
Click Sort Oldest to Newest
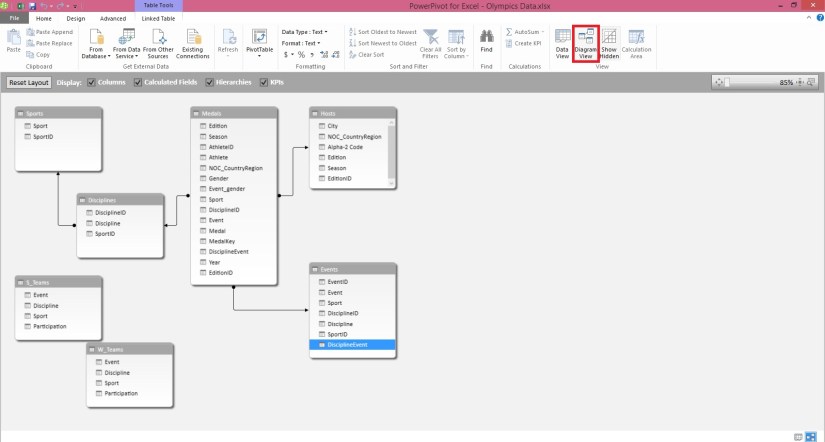(383, 32)
